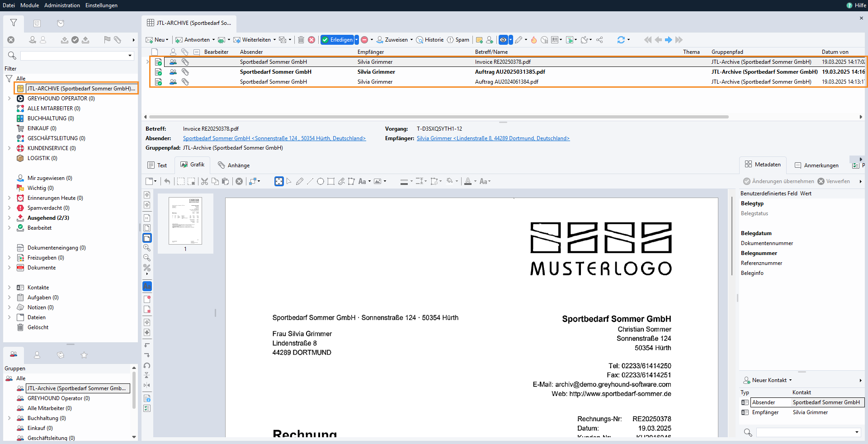Screen dimensions: 868x444
Task: Click the refresh sync icon
Action: coord(621,40)
